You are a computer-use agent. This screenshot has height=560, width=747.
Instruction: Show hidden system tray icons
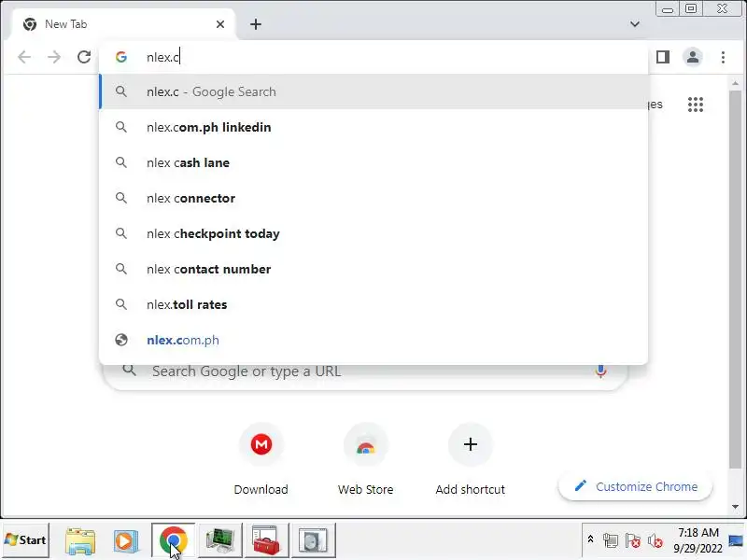[x=590, y=539]
